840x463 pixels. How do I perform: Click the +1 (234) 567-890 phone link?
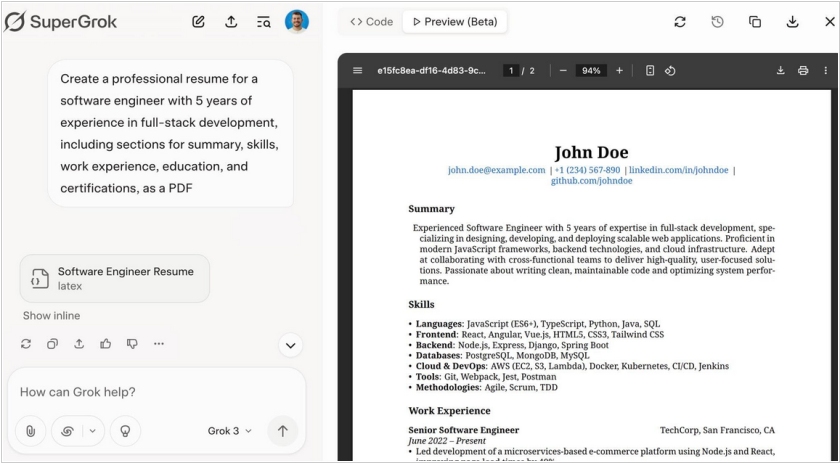tap(587, 170)
